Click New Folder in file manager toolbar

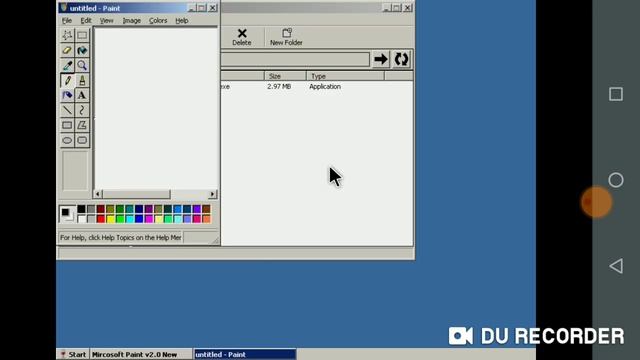click(x=286, y=37)
